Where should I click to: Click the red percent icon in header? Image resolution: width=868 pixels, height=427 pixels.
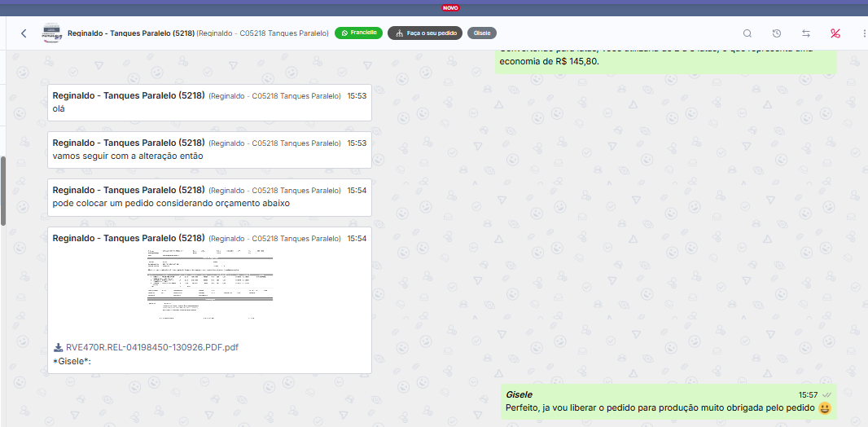(x=835, y=33)
